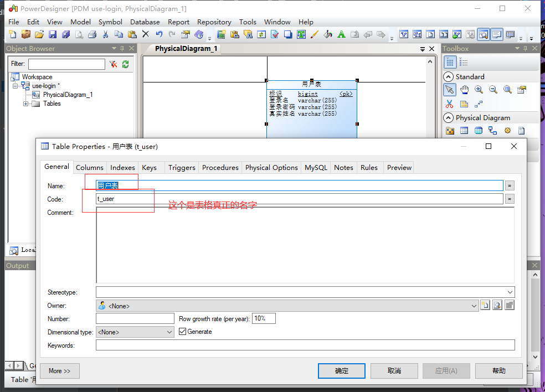Switch Toolbox to list view
The image size is (545, 392).
point(464,62)
